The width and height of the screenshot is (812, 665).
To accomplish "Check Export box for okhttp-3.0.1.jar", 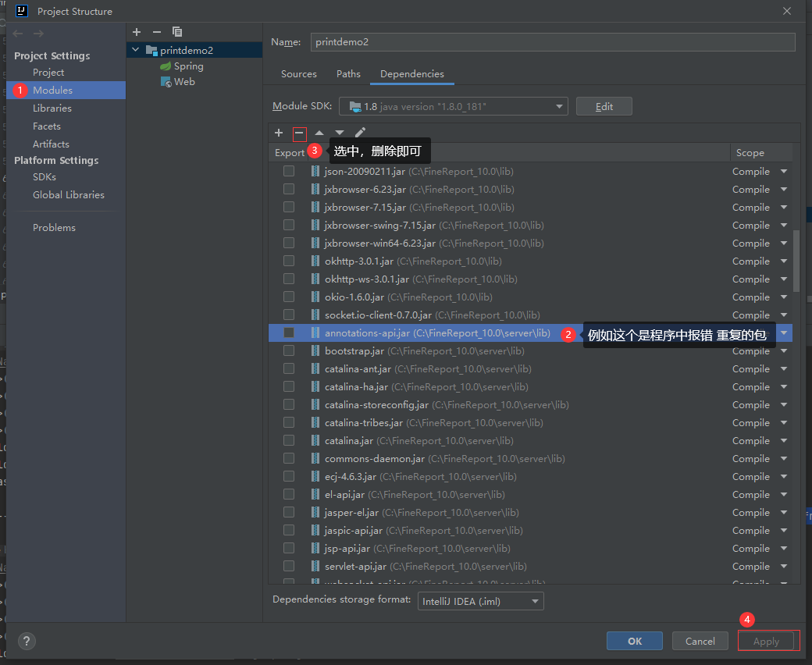I will tap(289, 261).
